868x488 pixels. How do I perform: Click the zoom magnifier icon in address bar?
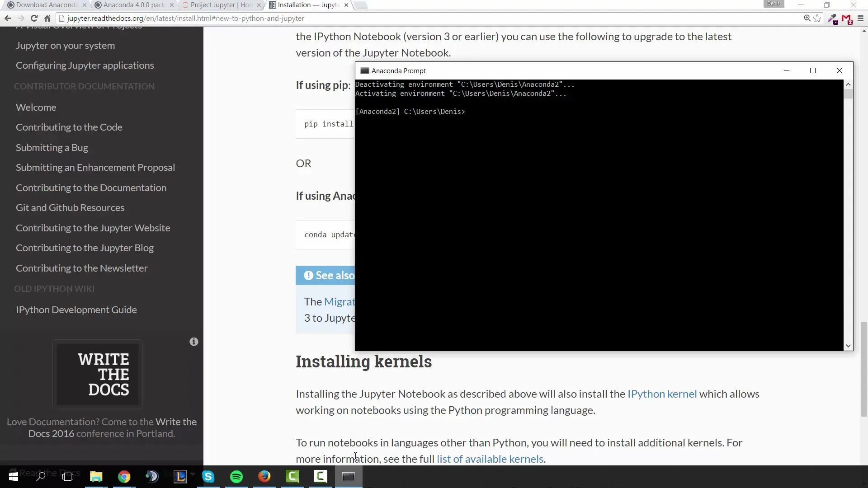[x=807, y=19]
